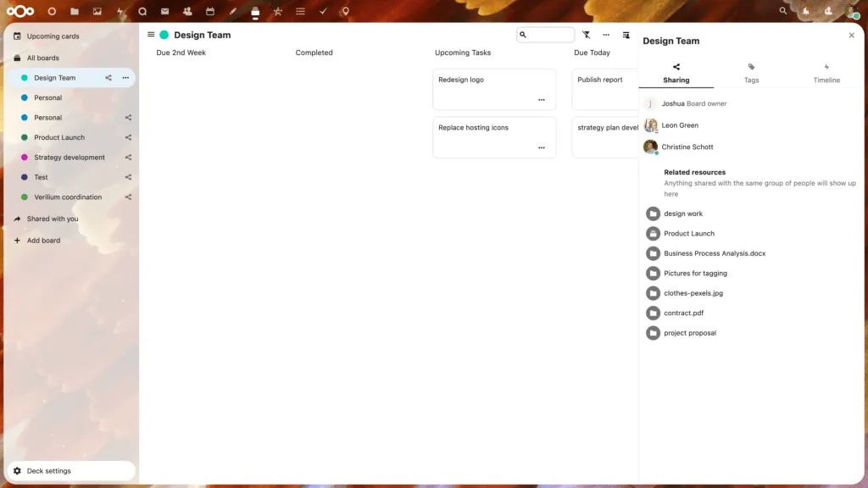Open the Deck app icon

point(255,11)
